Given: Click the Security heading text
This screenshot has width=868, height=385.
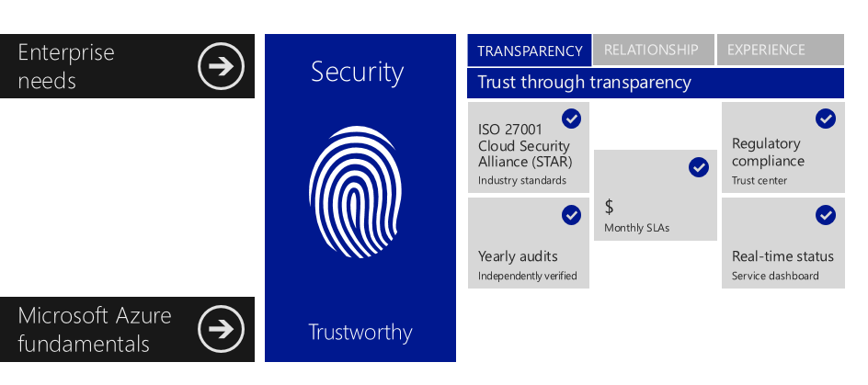Looking at the screenshot, I should [x=357, y=73].
